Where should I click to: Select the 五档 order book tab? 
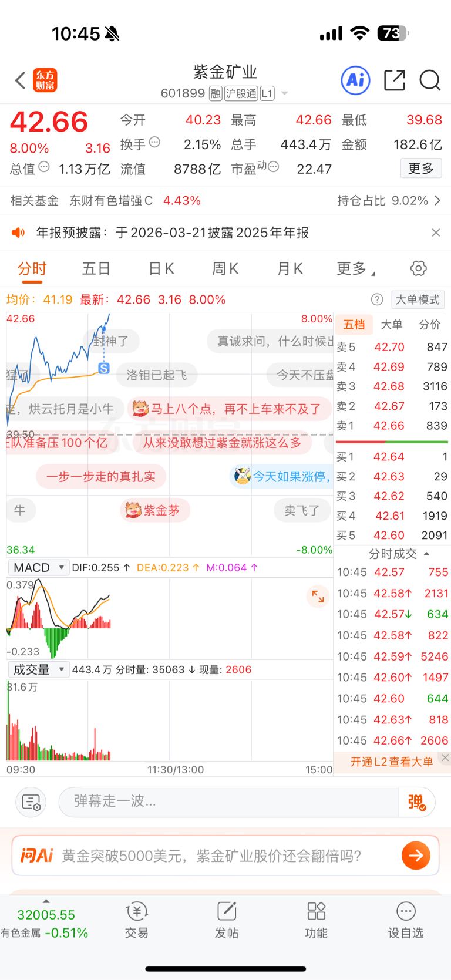354,325
